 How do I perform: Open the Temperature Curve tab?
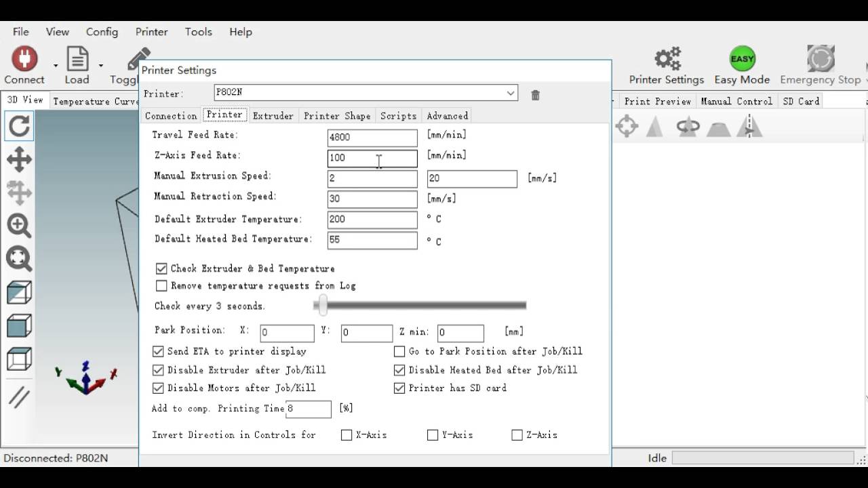[x=95, y=101]
